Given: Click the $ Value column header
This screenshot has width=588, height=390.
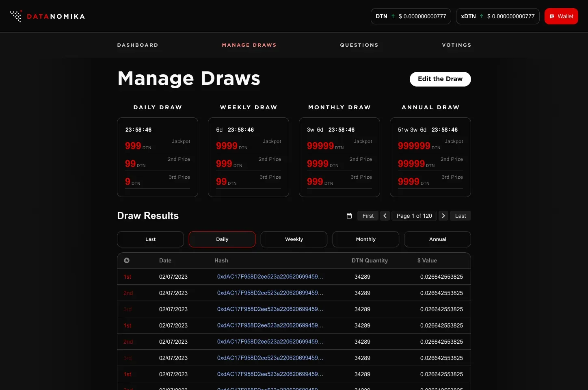Looking at the screenshot, I should point(427,260).
